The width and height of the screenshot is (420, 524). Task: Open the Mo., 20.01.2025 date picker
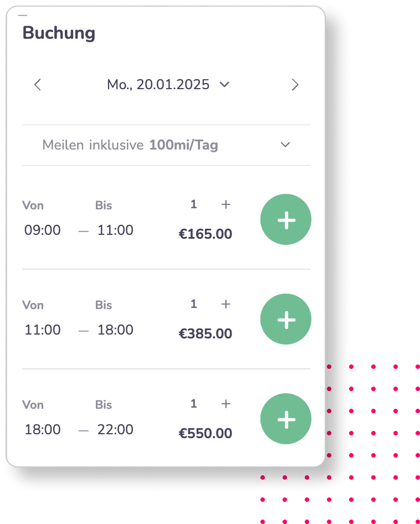click(x=168, y=85)
